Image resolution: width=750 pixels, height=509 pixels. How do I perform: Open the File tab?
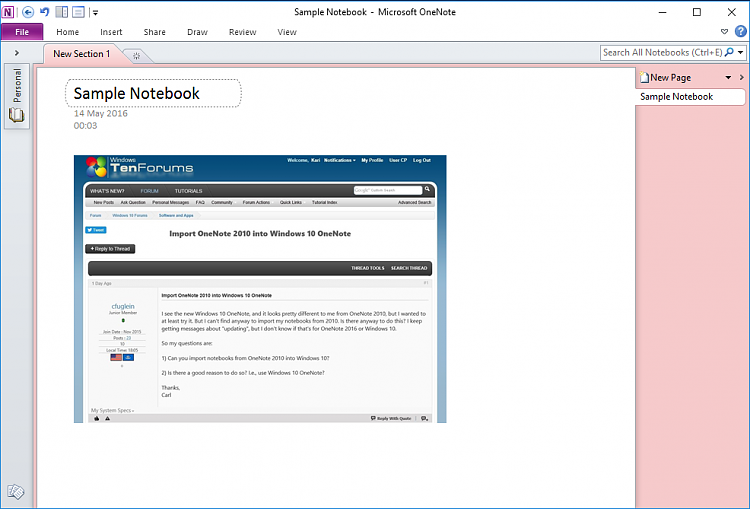22,32
